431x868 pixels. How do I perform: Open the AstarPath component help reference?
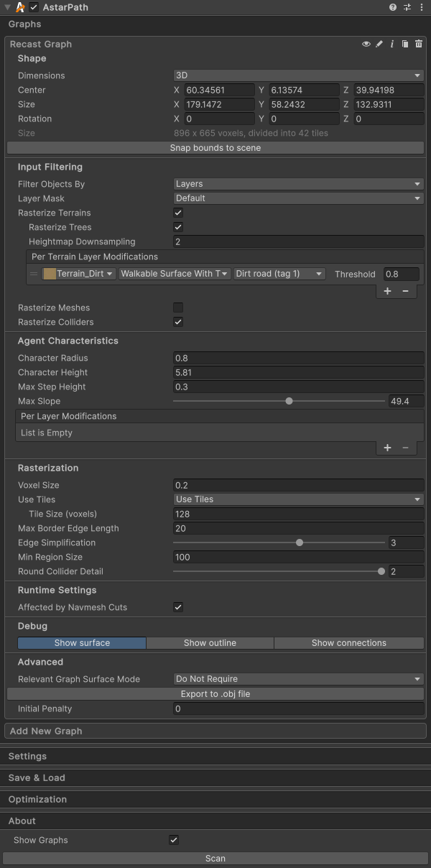click(393, 7)
